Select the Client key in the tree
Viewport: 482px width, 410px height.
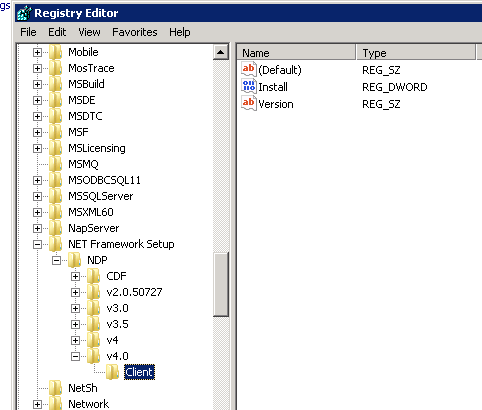click(x=139, y=372)
